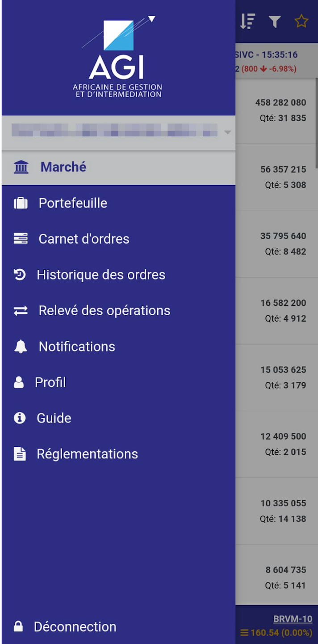Click the Historique des ordres clock icon
The height and width of the screenshot is (644, 318).
coord(20,275)
